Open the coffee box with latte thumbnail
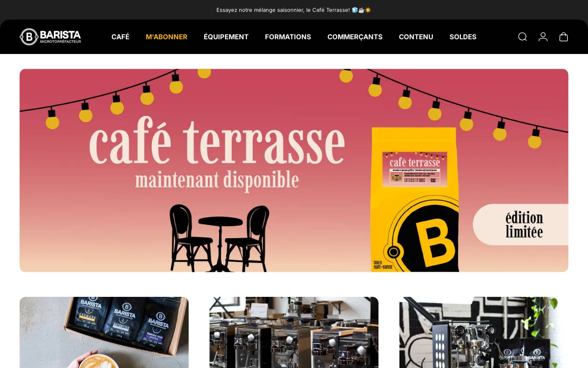 click(104, 332)
